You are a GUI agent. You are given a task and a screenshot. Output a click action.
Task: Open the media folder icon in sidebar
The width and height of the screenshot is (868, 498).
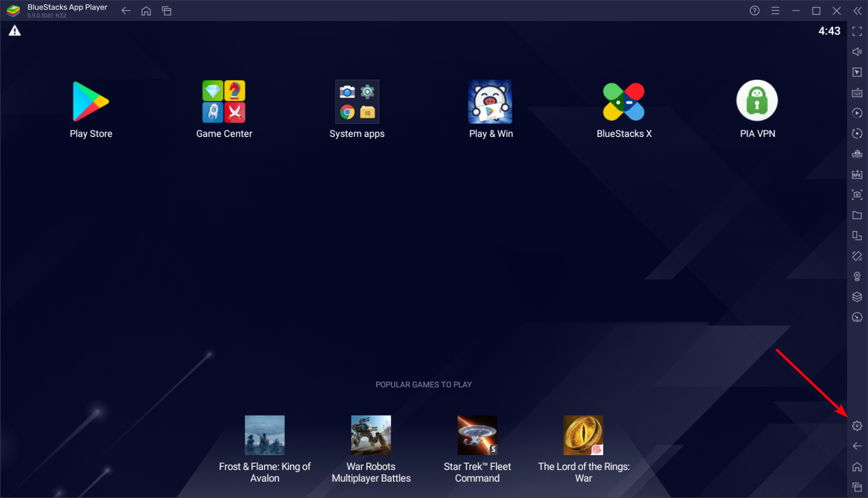[857, 215]
